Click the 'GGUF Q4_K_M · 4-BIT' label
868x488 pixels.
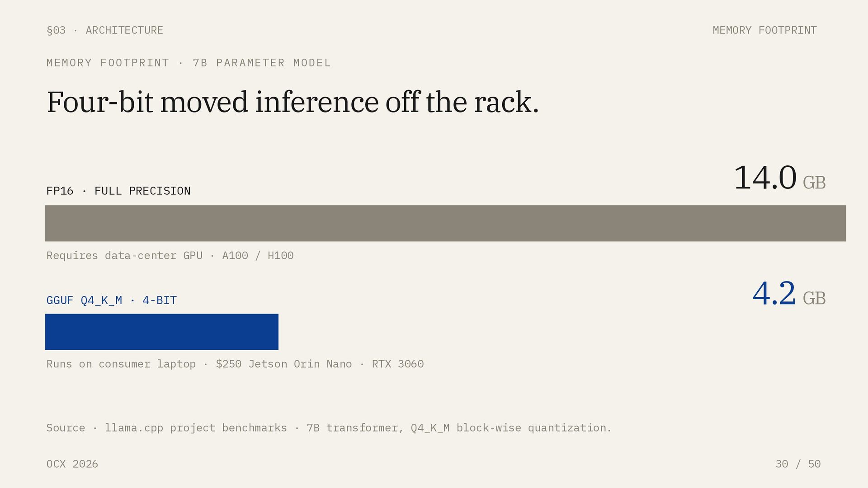[112, 300]
